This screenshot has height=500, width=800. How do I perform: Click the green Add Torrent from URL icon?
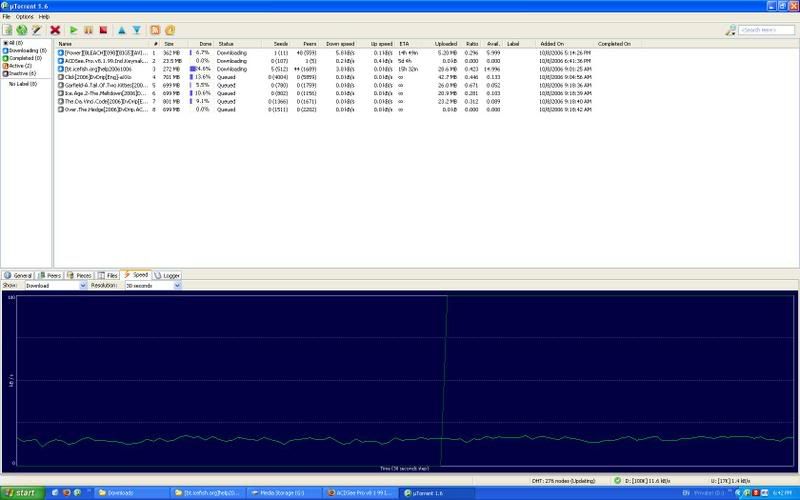coord(22,30)
